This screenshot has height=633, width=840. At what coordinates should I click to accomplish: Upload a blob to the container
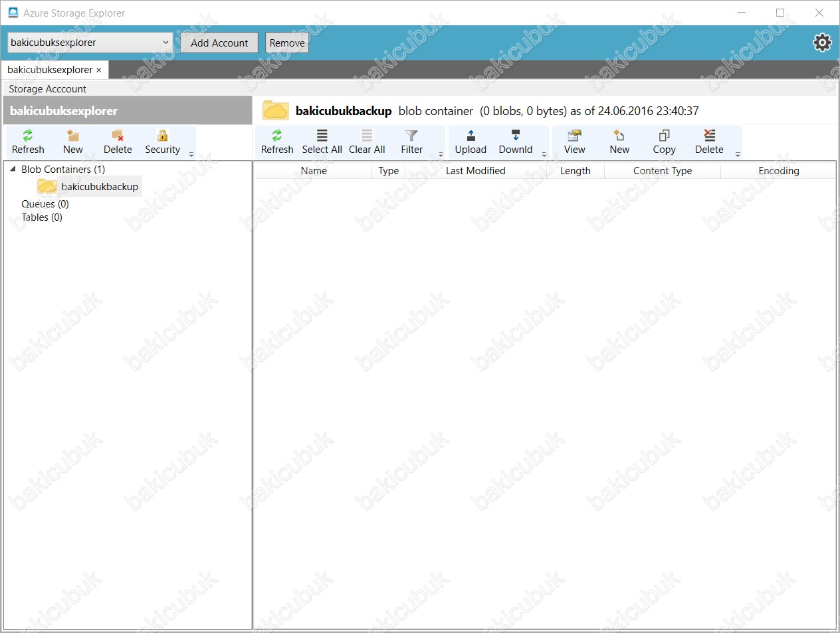pos(471,142)
